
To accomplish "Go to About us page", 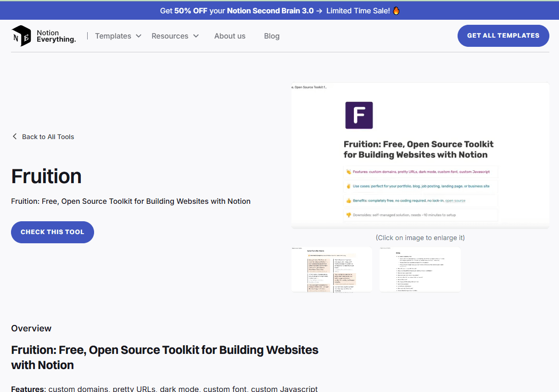I will [x=230, y=36].
